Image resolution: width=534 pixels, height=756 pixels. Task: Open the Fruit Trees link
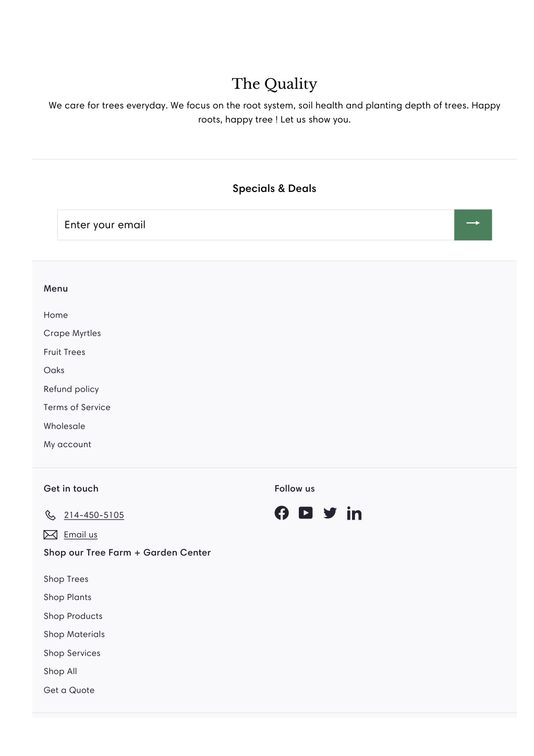64,352
